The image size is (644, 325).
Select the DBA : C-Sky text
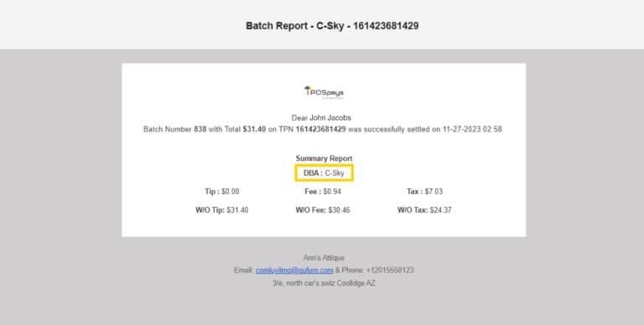click(324, 173)
